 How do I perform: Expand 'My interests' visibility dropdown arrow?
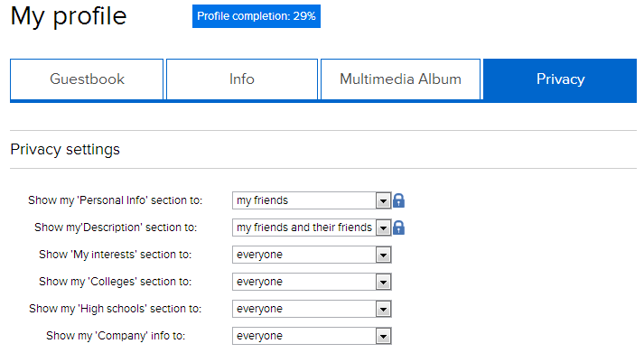(x=383, y=255)
